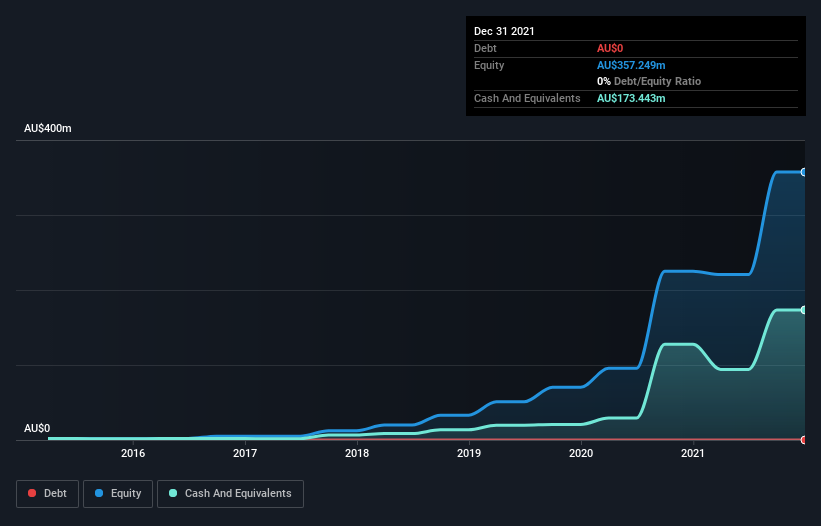Click the AU$173.443m cash value
The image size is (821, 526).
point(631,98)
